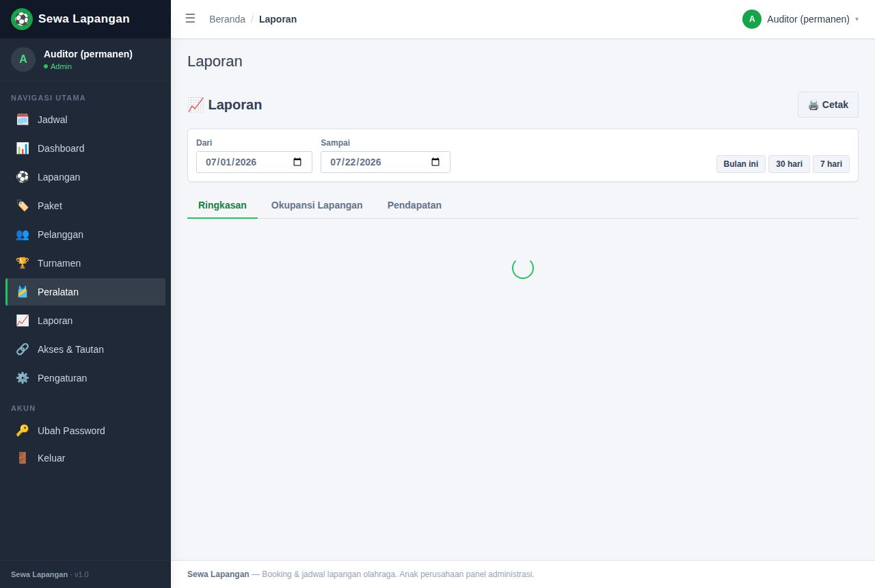Select the Lapangan soccer ball icon
Viewport: 875px width, 588px height.
pyautogui.click(x=23, y=177)
